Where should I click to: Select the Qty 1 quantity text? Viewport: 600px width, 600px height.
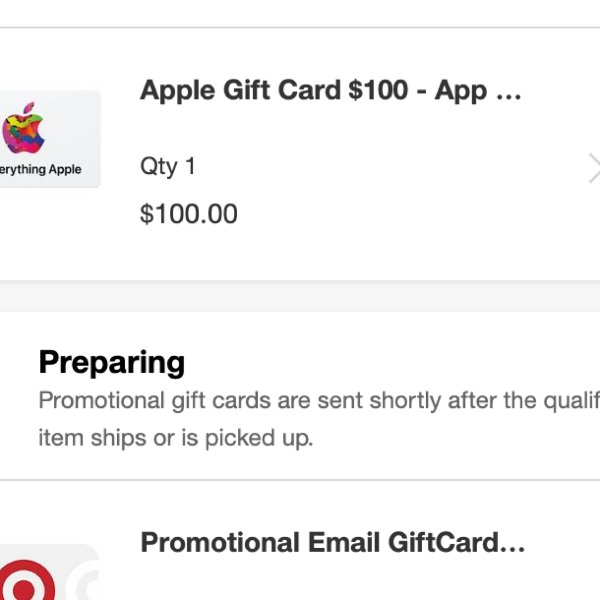pos(168,167)
